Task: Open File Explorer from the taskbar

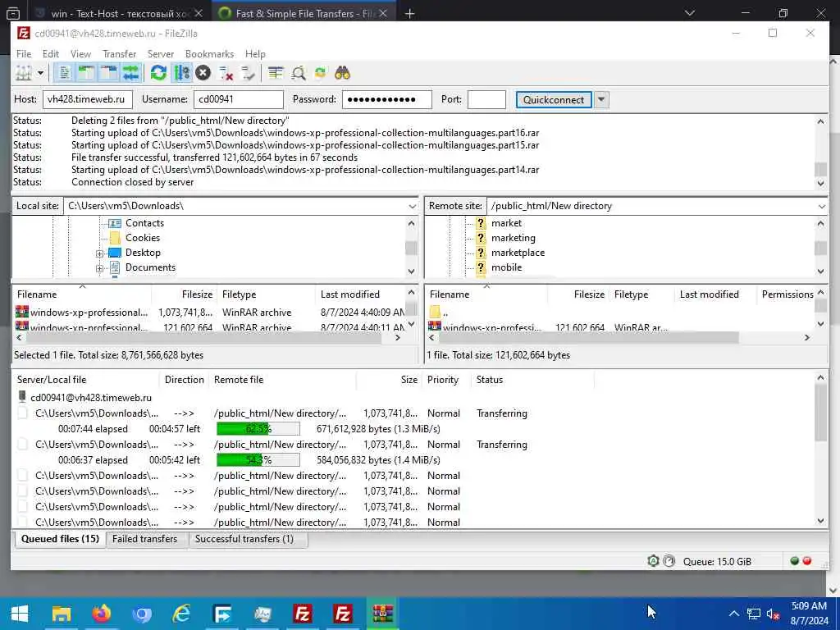Action: pos(61,614)
